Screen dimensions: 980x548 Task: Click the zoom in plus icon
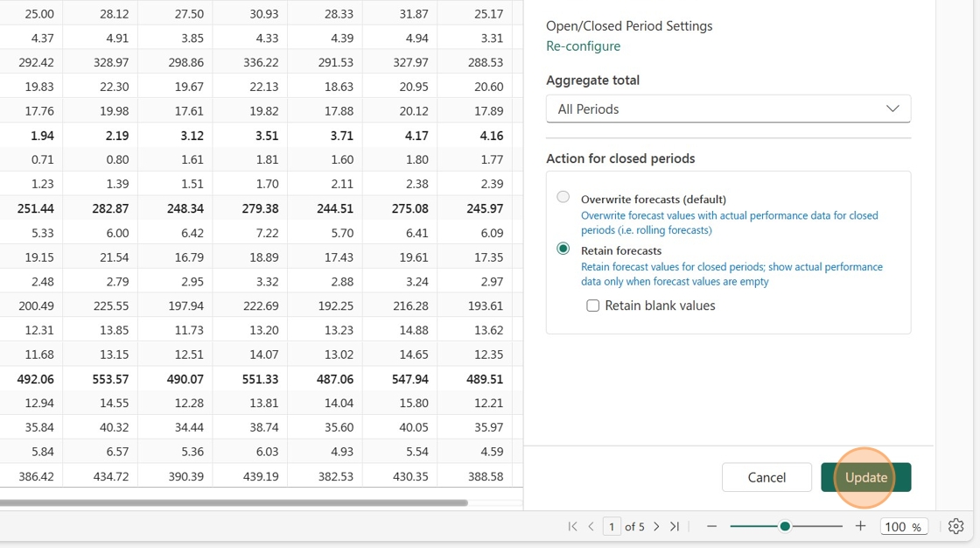point(861,526)
